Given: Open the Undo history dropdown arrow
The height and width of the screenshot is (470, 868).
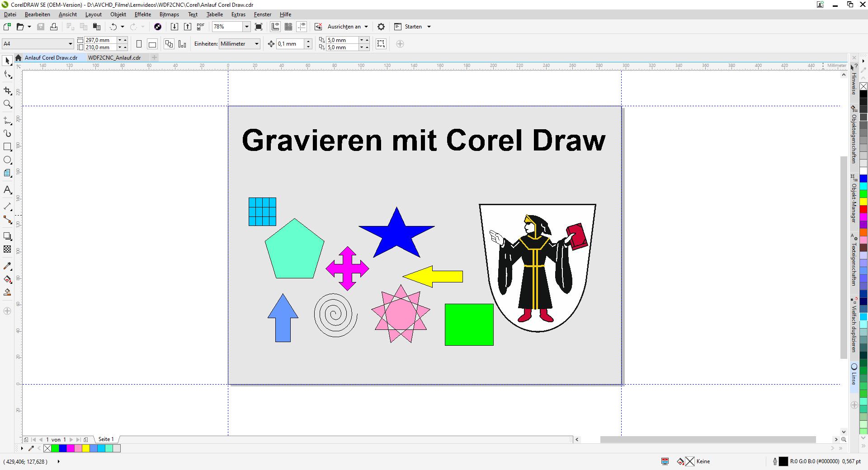Looking at the screenshot, I should [x=123, y=27].
